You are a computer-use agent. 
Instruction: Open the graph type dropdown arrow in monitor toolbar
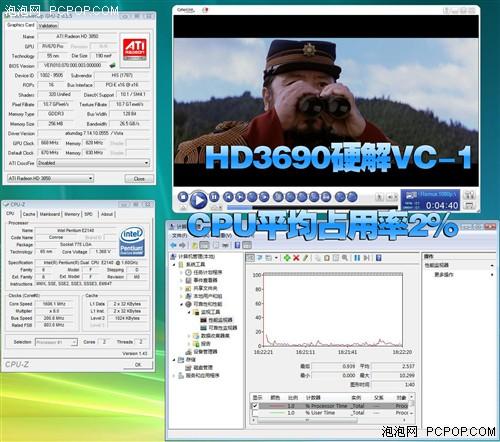pyautogui.click(x=276, y=258)
